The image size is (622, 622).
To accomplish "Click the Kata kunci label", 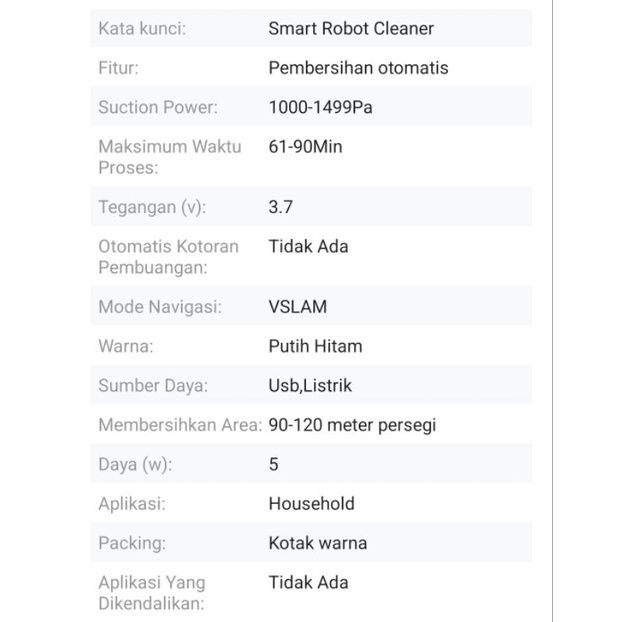I will pos(142,29).
